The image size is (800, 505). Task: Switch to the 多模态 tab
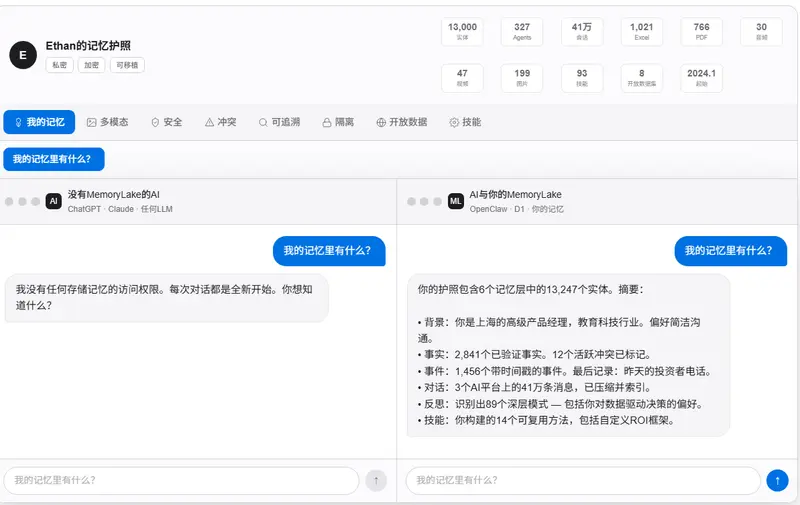108,122
